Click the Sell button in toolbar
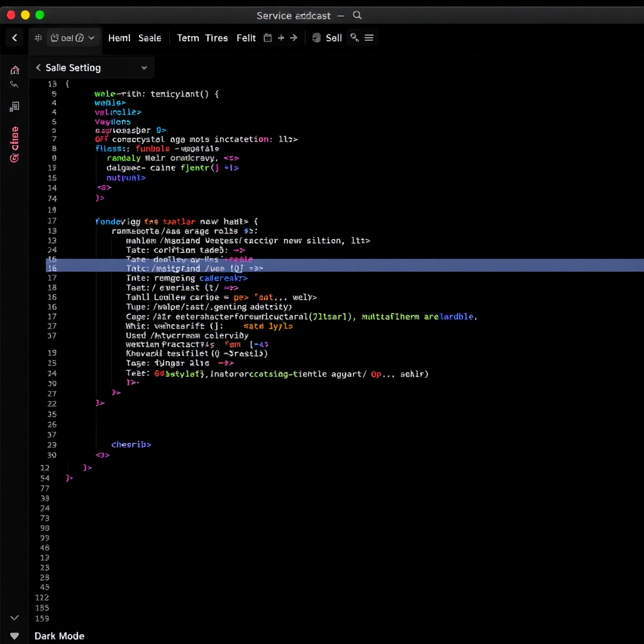This screenshot has height=644, width=644. 333,38
